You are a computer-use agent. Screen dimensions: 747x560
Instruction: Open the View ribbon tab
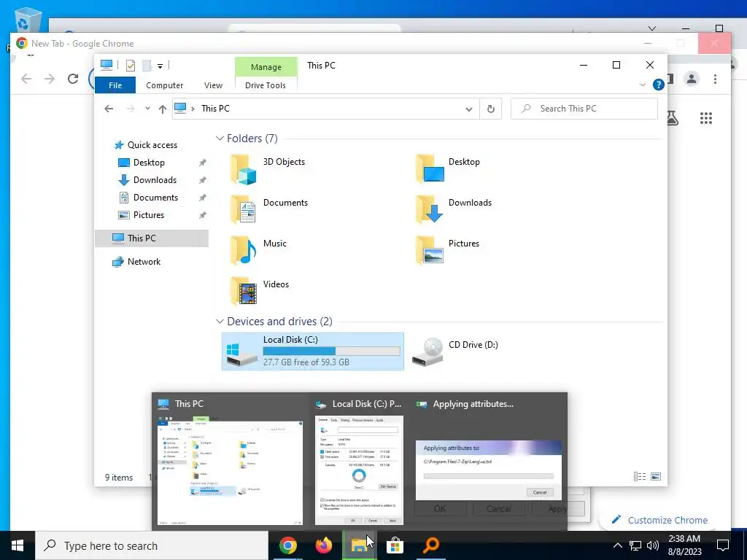click(214, 85)
